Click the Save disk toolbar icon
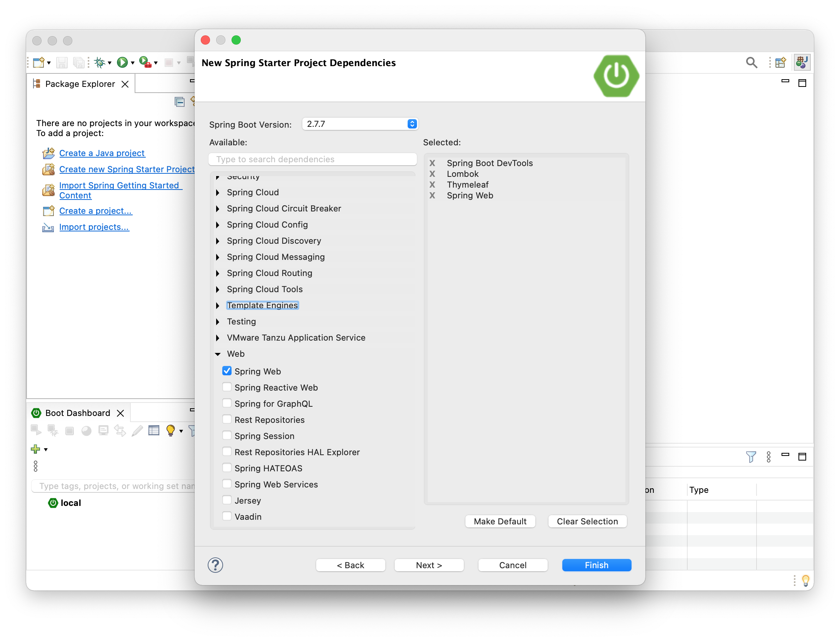The height and width of the screenshot is (642, 840). tap(62, 62)
